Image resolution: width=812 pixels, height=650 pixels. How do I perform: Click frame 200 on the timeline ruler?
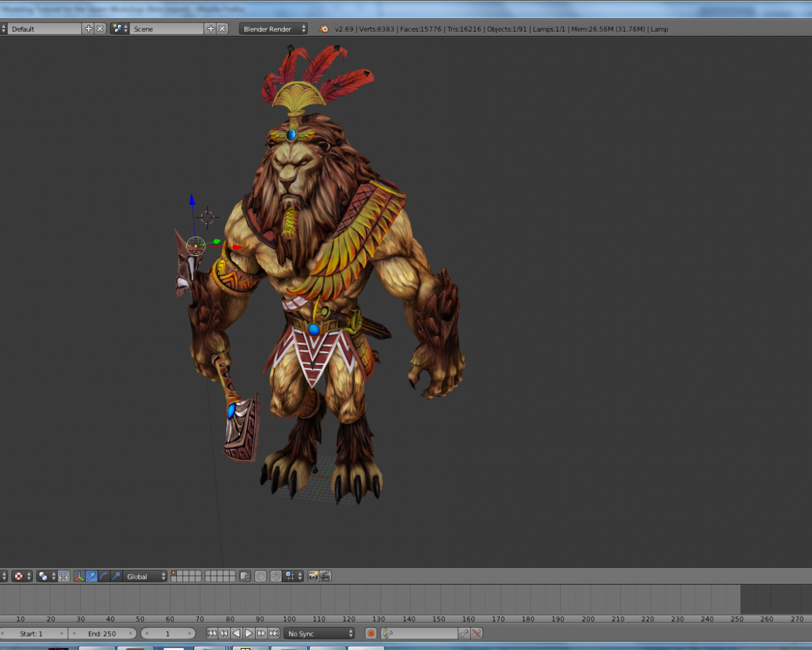click(588, 619)
